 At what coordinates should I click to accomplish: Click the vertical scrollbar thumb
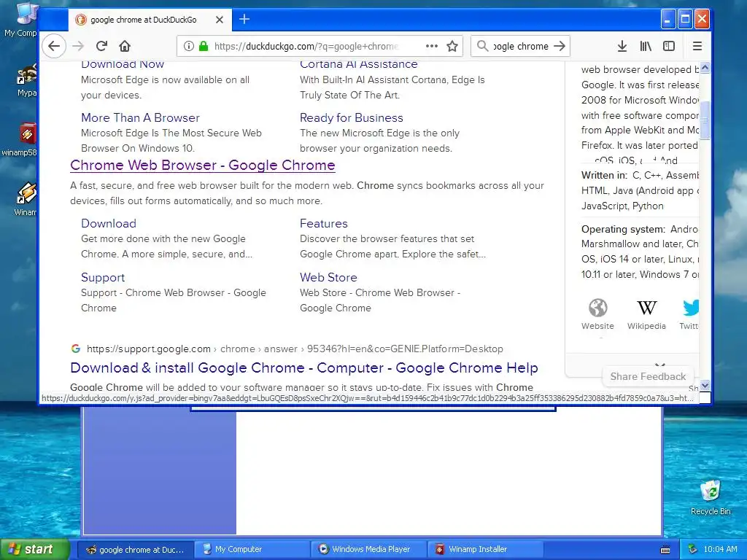point(705,120)
